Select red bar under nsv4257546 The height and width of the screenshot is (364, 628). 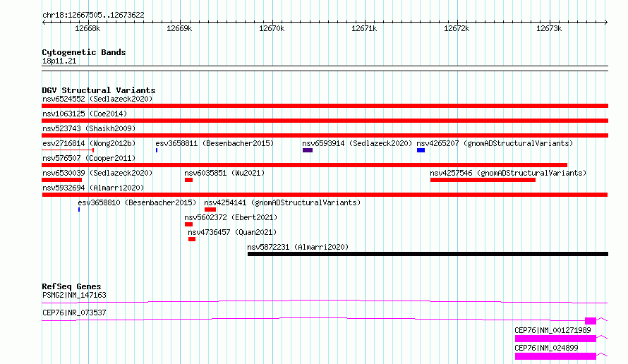coord(483,180)
